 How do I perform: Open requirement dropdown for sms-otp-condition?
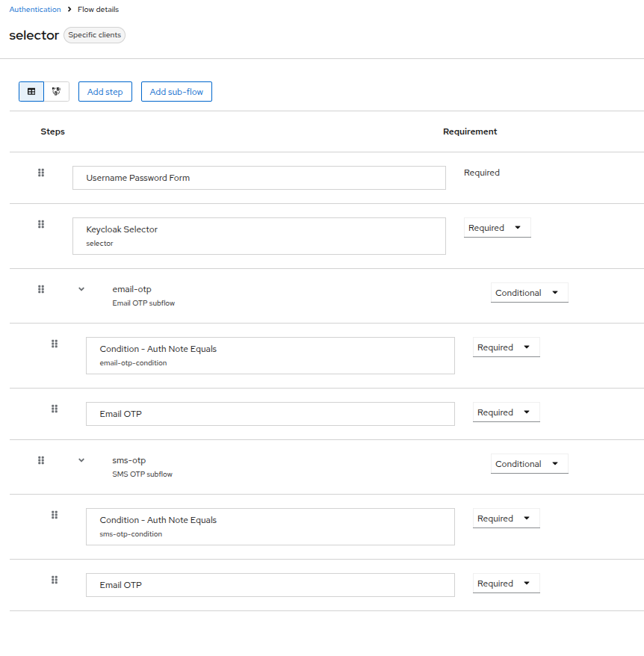(x=506, y=519)
